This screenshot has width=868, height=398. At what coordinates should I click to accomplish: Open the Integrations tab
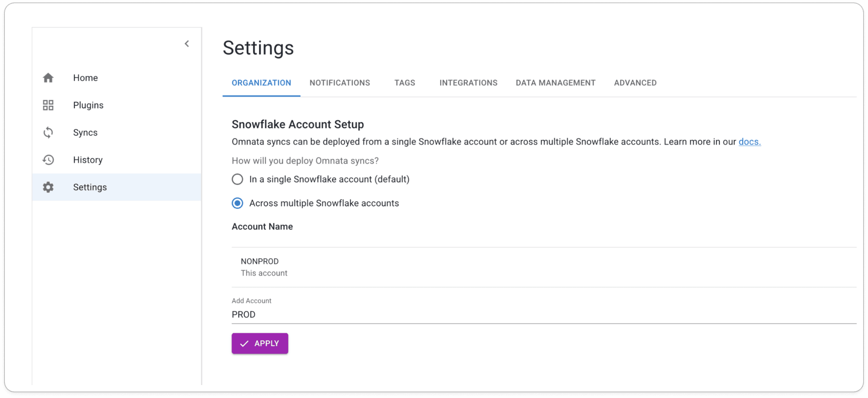(x=468, y=83)
